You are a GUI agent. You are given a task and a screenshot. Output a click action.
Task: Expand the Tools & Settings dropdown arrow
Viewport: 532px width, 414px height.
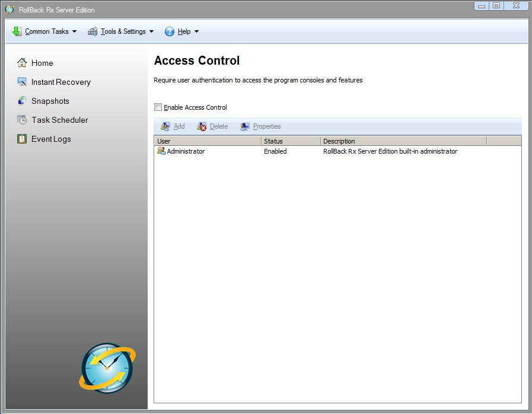(x=151, y=31)
